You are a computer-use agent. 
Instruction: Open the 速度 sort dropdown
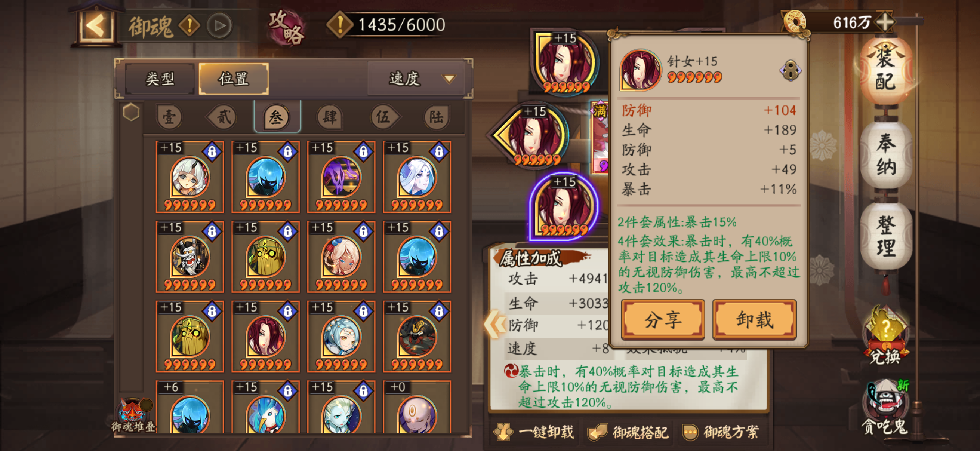pyautogui.click(x=416, y=79)
